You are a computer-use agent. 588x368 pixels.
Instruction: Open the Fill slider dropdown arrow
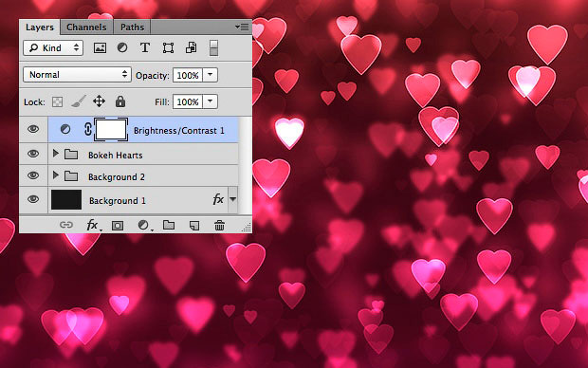tap(211, 101)
